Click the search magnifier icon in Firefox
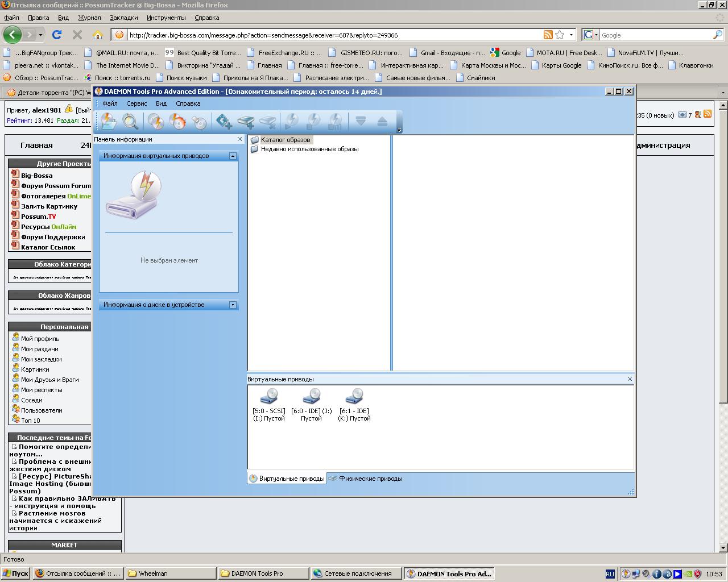 (x=718, y=35)
